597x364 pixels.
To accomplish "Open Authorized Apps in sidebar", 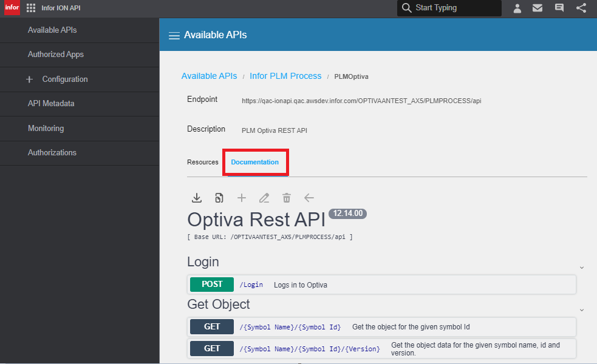I will tap(80, 55).
